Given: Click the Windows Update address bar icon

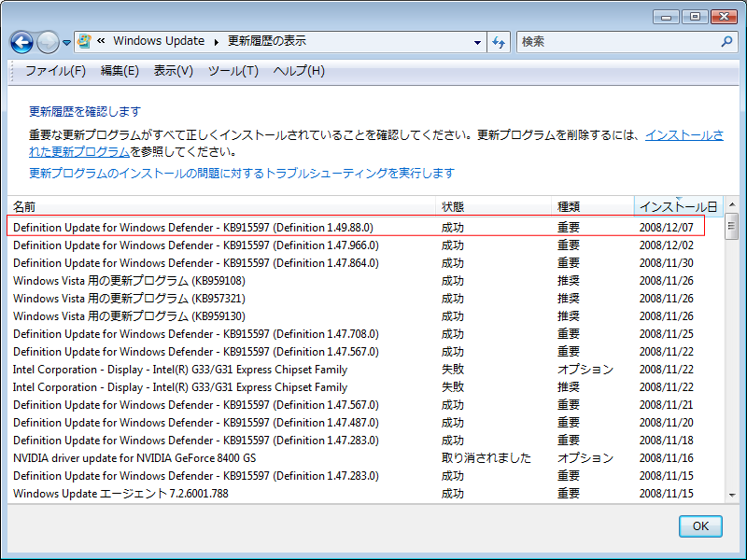Looking at the screenshot, I should (x=84, y=41).
